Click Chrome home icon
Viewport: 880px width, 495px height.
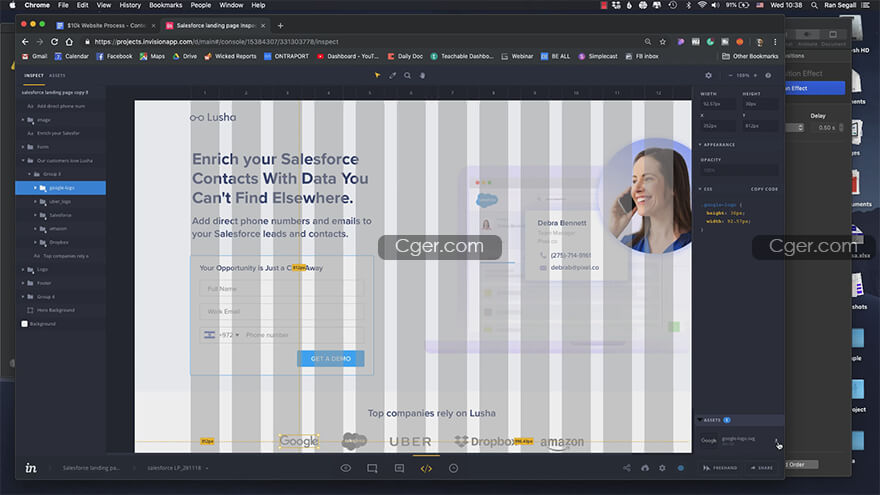[x=69, y=42]
